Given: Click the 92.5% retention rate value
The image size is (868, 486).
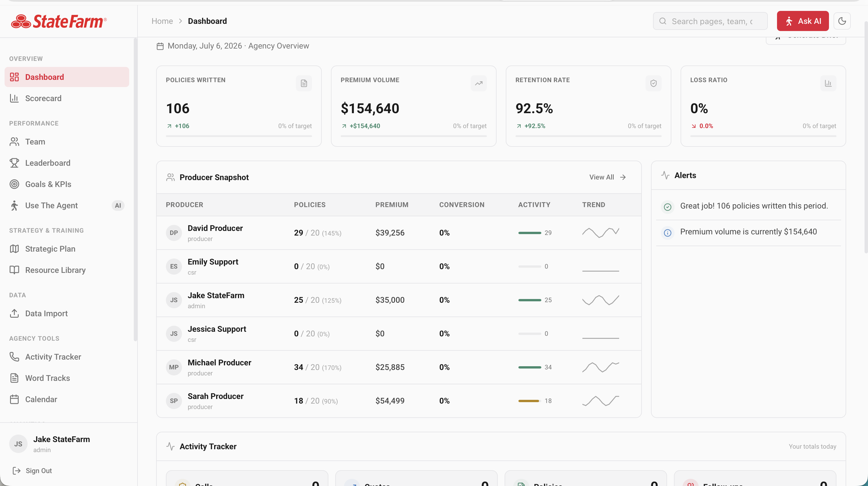Looking at the screenshot, I should click(534, 108).
